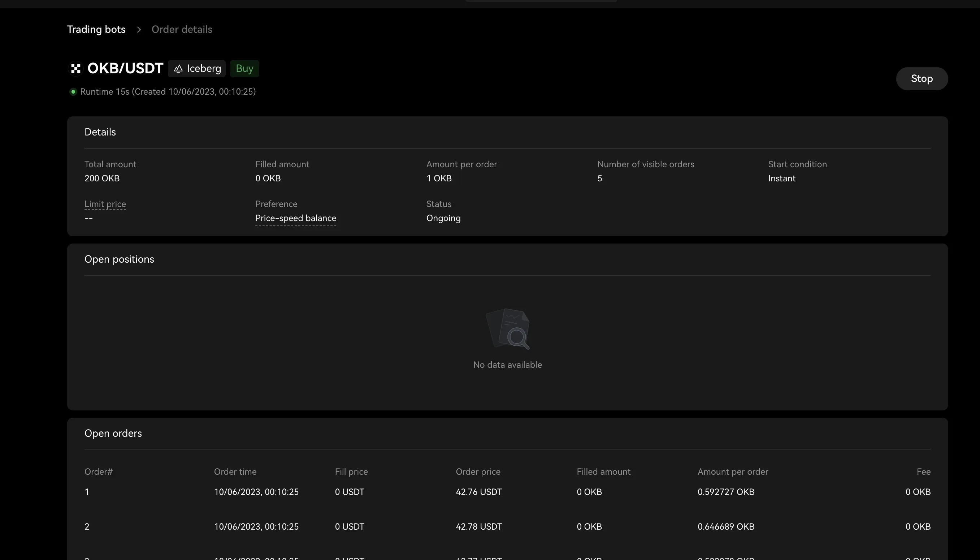Click the 42.76 USDT order price

click(x=479, y=492)
